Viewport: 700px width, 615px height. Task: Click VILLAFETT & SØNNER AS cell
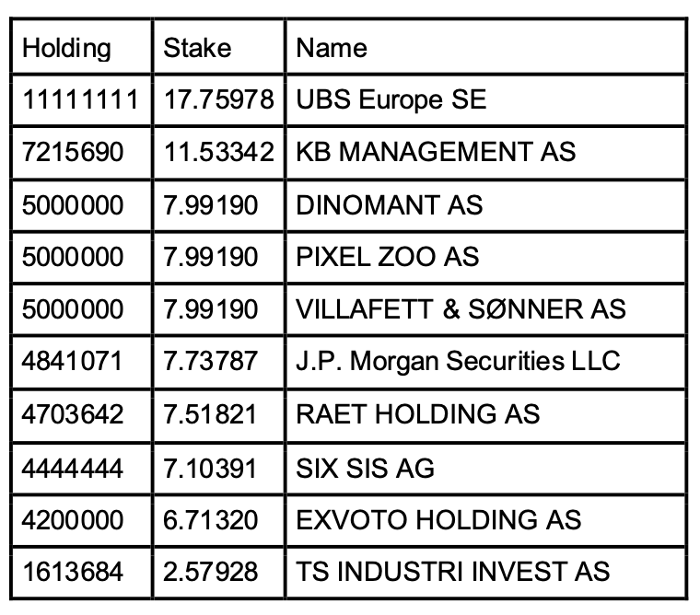click(x=485, y=309)
